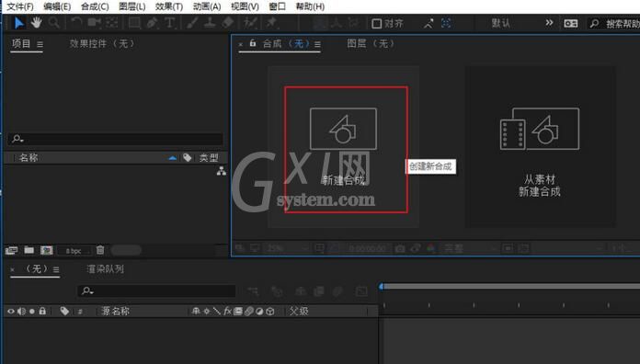Create a new folder in Project panel

pyautogui.click(x=29, y=250)
